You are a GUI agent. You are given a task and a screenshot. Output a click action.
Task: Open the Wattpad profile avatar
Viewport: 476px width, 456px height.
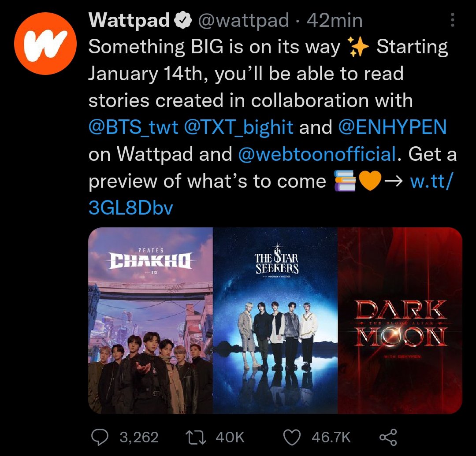click(x=45, y=43)
